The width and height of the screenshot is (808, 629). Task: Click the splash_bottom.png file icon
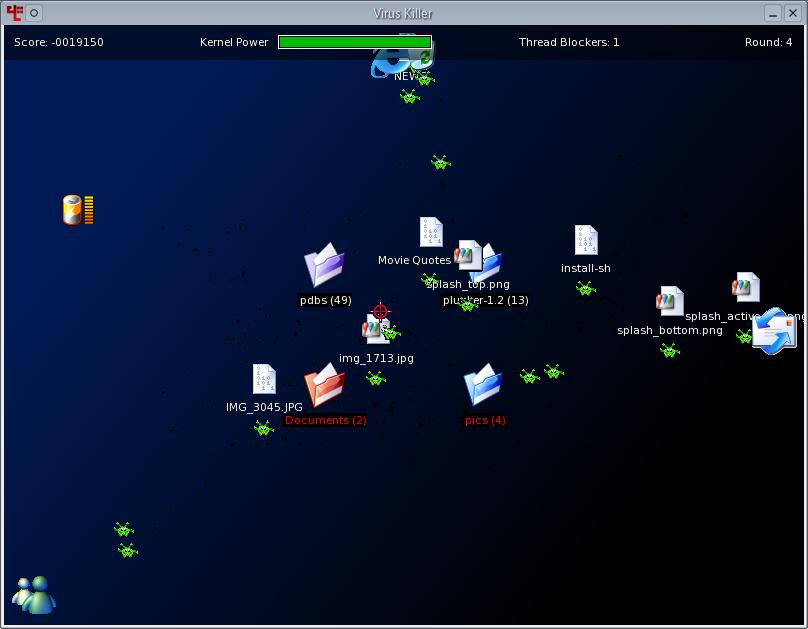point(670,301)
